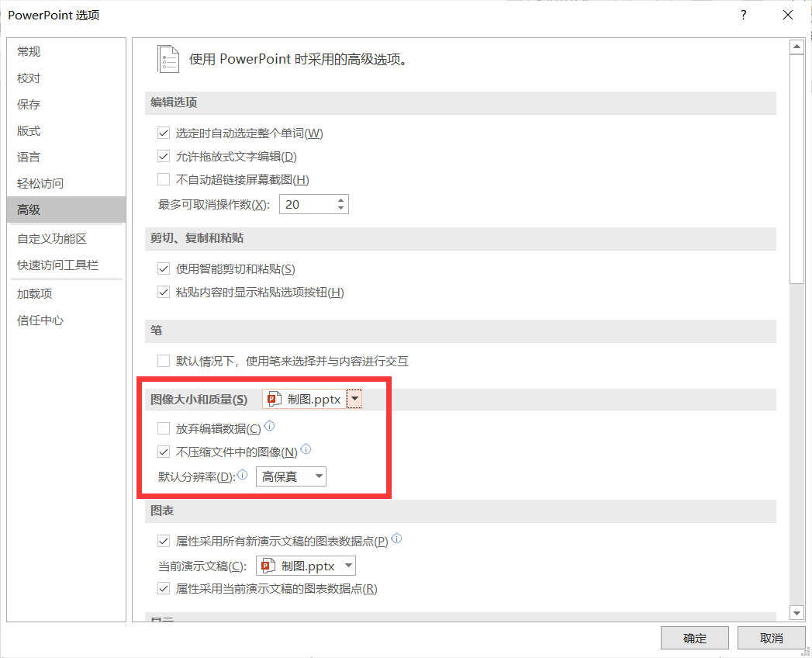Click the info icon beside 不压缩文件中的图像
Image resolution: width=812 pixels, height=658 pixels.
coord(306,449)
